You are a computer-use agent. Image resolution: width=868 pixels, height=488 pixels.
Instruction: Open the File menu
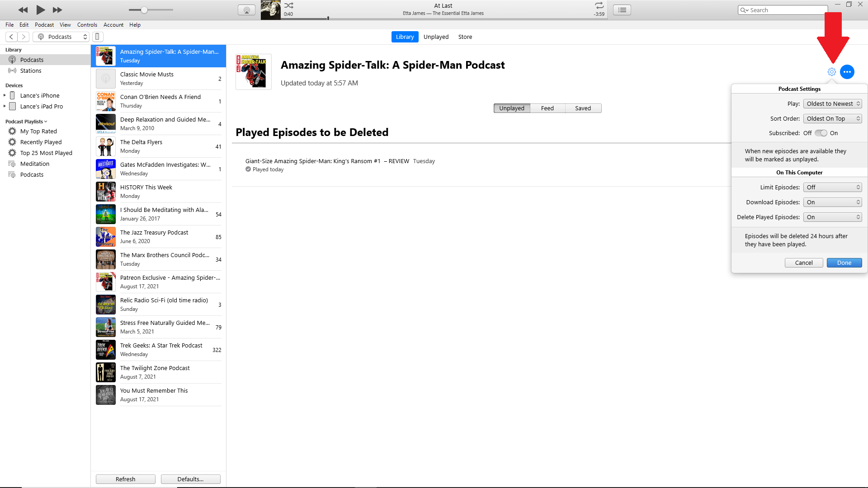(9, 25)
